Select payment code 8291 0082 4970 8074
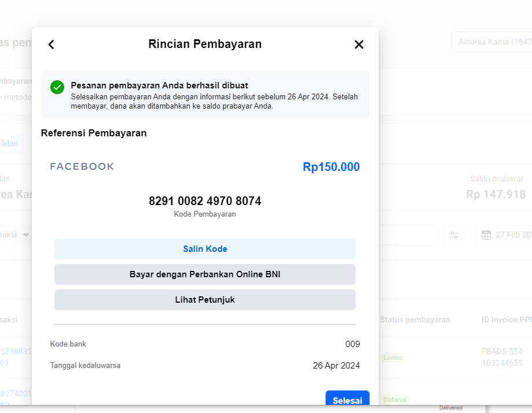 [x=205, y=201]
